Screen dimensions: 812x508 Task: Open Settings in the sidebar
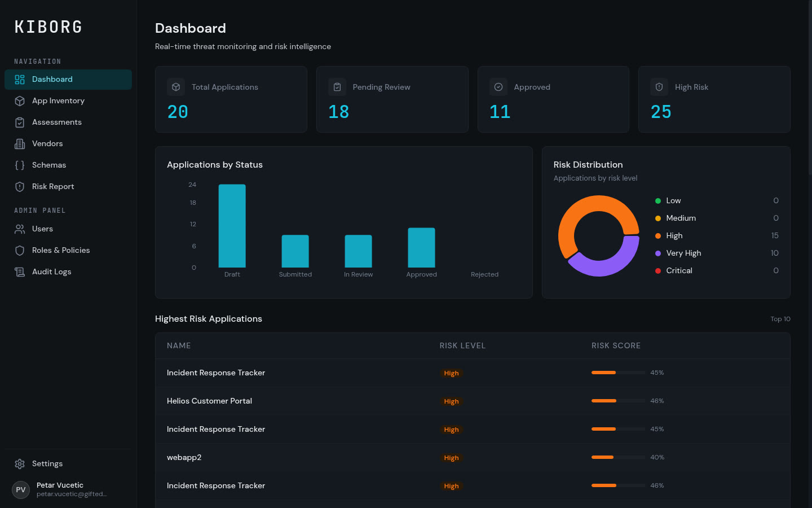pyautogui.click(x=68, y=464)
